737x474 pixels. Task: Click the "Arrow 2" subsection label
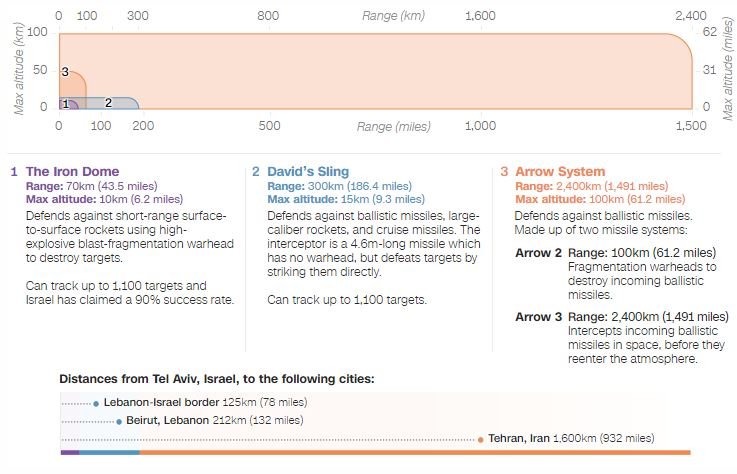point(538,254)
